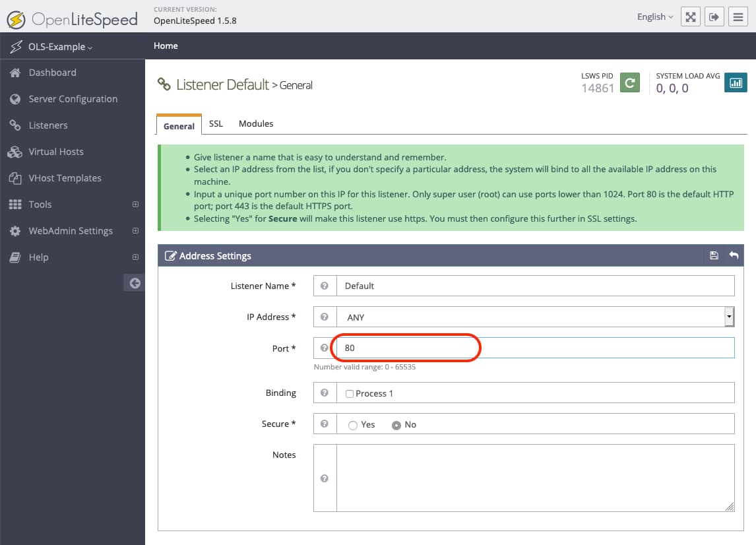Click the Help book icon
756x545 pixels.
pos(15,257)
